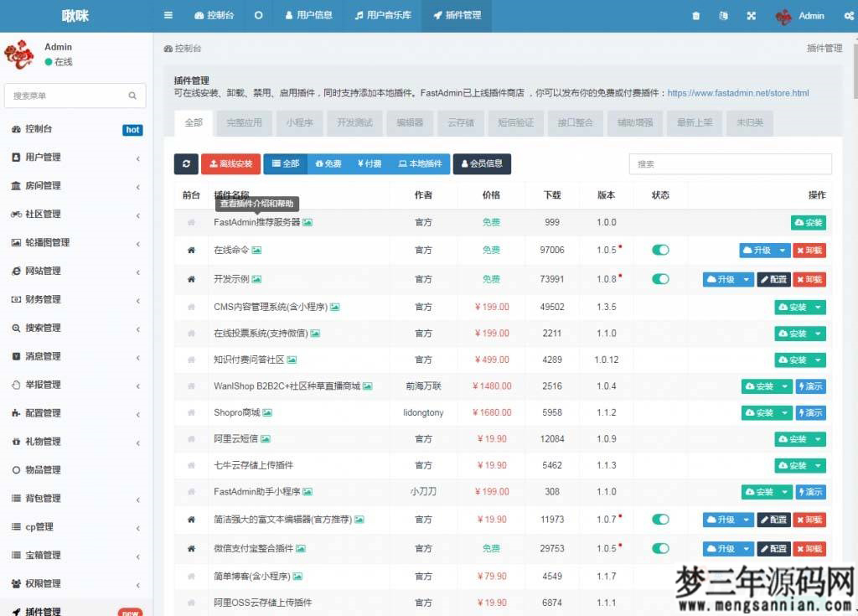Disable the 微信支付宝整合插件 toggle
This screenshot has height=616, width=858.
[x=660, y=548]
